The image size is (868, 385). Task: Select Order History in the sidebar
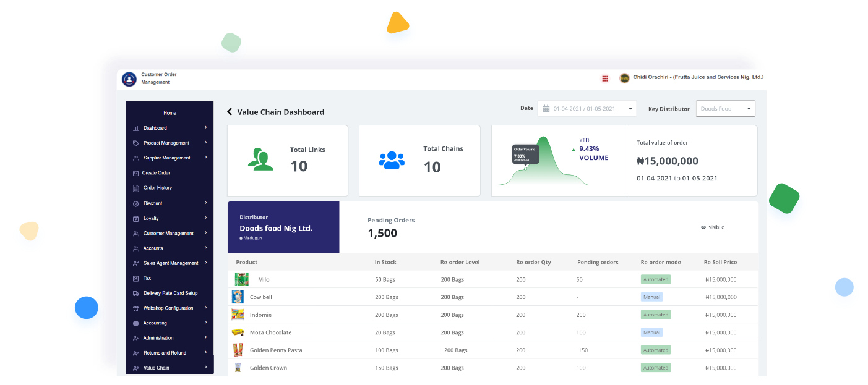157,188
